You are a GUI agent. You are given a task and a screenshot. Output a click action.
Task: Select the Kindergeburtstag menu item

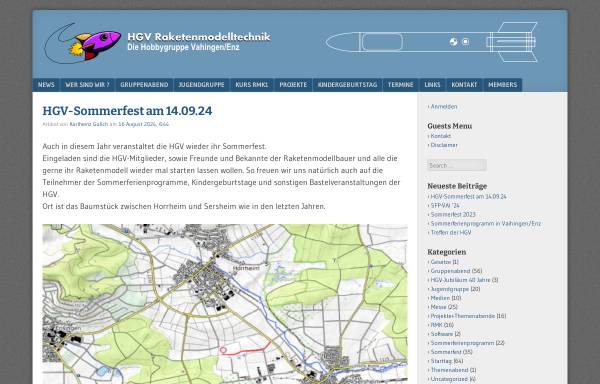(x=347, y=85)
